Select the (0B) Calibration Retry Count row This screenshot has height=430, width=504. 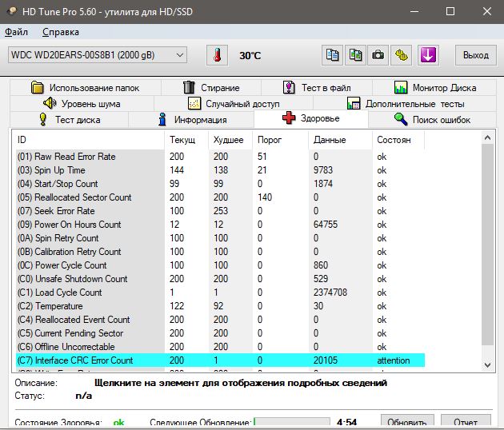click(x=220, y=252)
